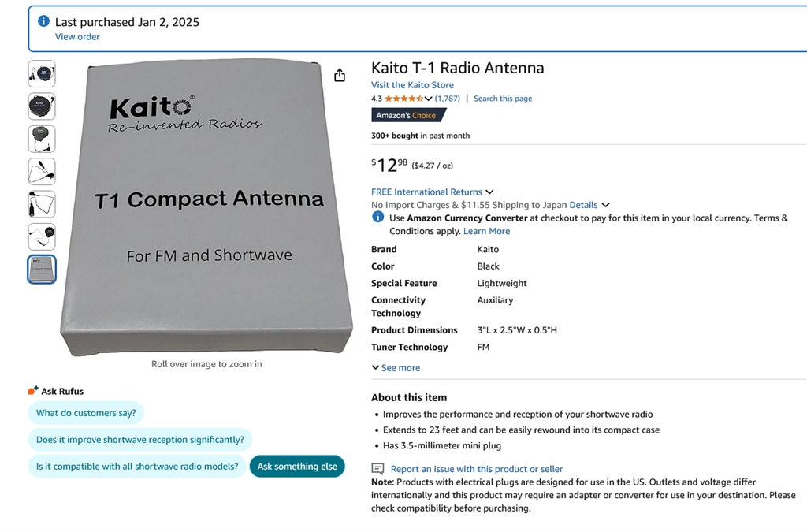
Task: Ask Rufus What do customers say?
Action: pos(86,413)
